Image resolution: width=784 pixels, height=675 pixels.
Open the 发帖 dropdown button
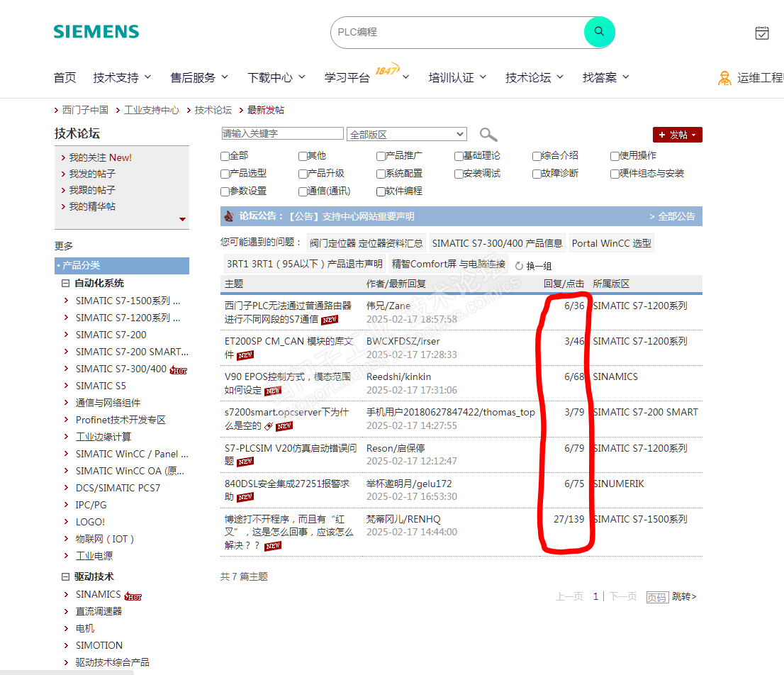(677, 135)
